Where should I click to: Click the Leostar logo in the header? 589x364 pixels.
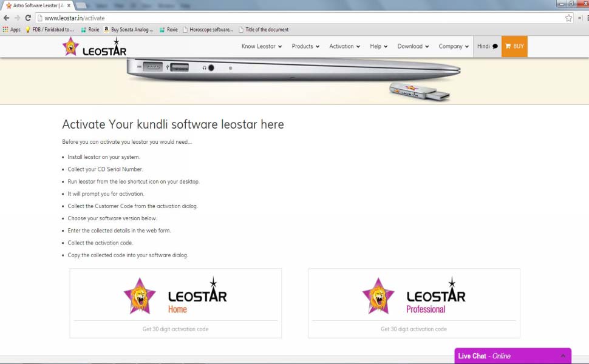[94, 47]
